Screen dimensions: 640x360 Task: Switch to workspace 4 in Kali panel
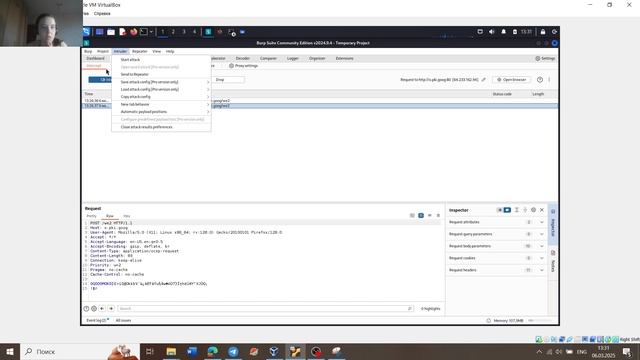point(194,31)
